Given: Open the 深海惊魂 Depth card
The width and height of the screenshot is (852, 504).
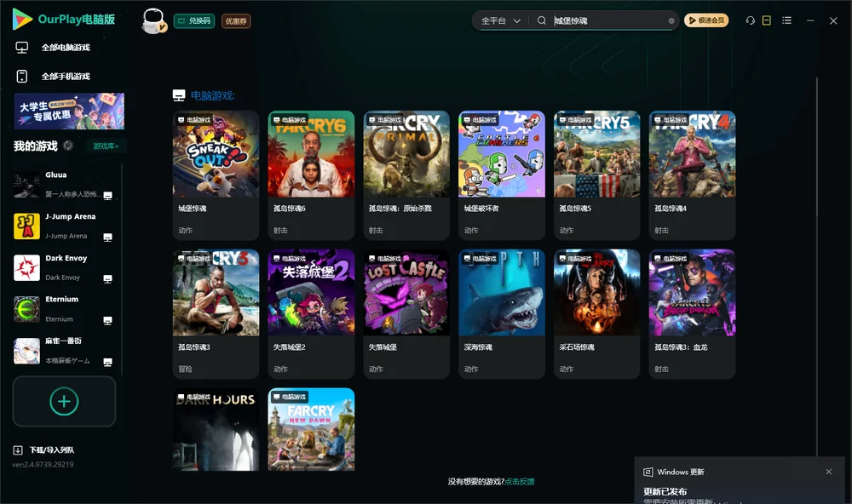Looking at the screenshot, I should pyautogui.click(x=502, y=314).
